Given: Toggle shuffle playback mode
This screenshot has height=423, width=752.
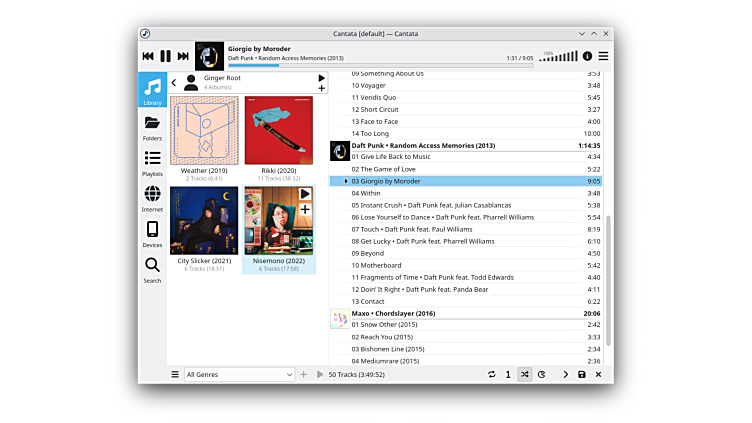Looking at the screenshot, I should [x=525, y=374].
